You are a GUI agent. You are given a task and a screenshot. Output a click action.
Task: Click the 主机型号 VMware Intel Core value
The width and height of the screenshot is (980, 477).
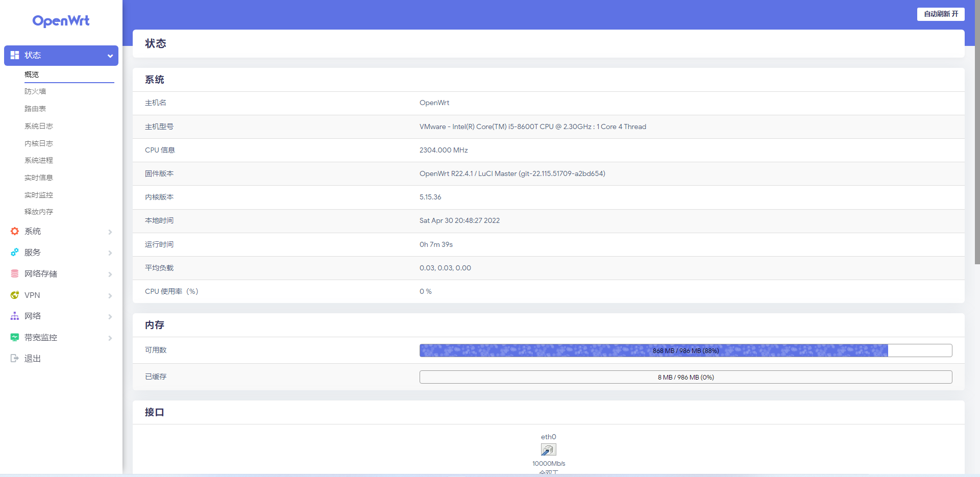coord(533,127)
